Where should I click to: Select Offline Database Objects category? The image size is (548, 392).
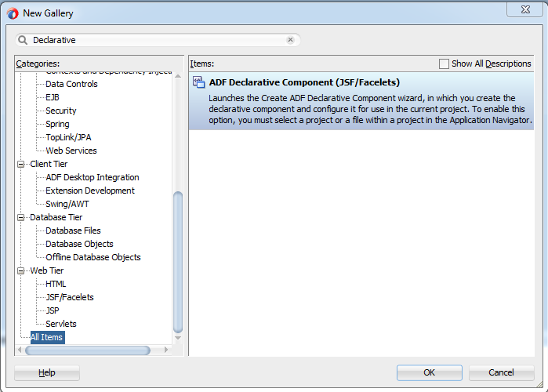93,257
